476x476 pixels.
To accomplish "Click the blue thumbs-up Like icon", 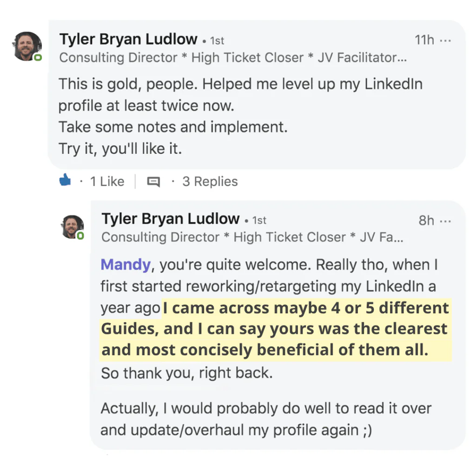I will click(65, 180).
